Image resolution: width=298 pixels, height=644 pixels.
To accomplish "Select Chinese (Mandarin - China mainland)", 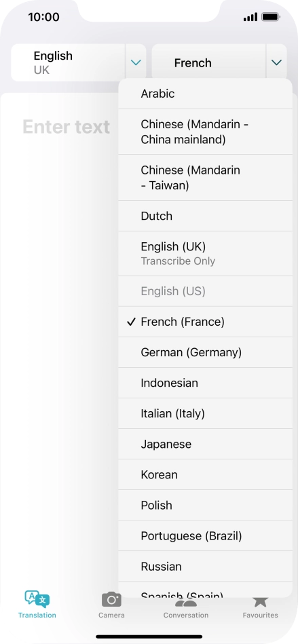I will click(x=205, y=132).
